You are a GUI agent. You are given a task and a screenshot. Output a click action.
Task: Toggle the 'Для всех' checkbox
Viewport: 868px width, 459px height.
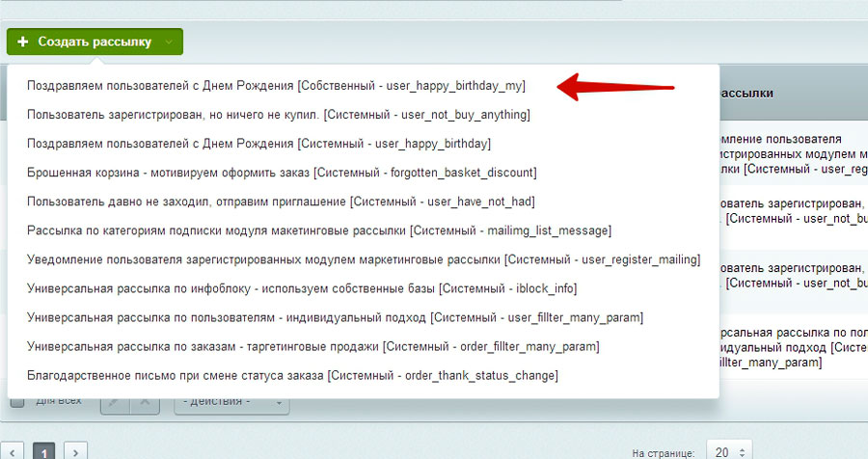[x=16, y=401]
